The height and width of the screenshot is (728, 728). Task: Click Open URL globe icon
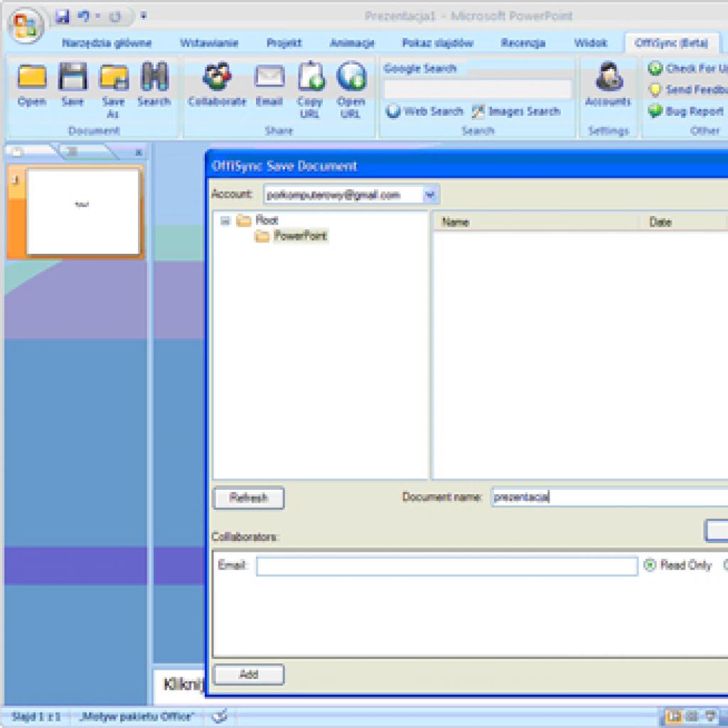(x=350, y=90)
